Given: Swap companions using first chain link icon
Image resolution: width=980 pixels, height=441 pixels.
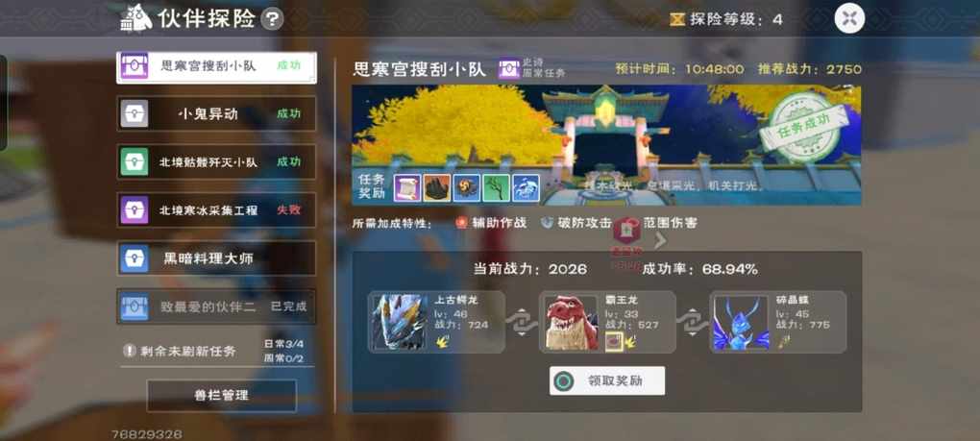Looking at the screenshot, I should tap(522, 322).
